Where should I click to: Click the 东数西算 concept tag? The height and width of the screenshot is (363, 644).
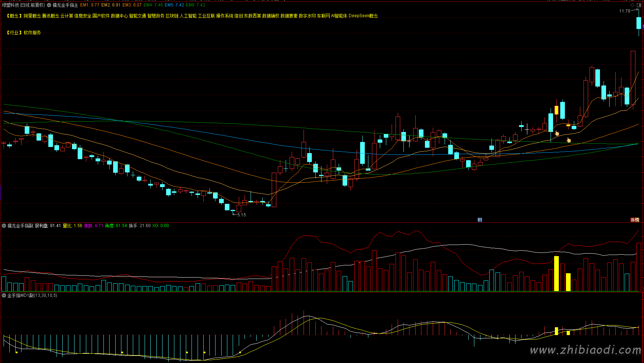point(252,16)
